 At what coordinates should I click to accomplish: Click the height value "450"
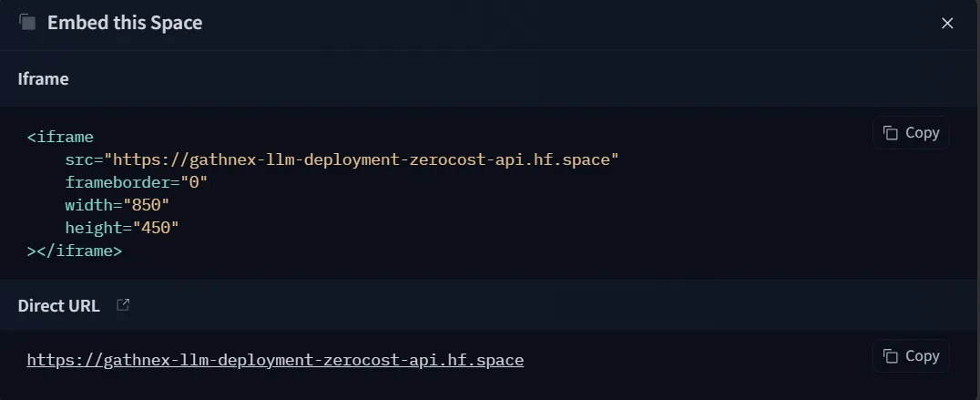tap(156, 228)
